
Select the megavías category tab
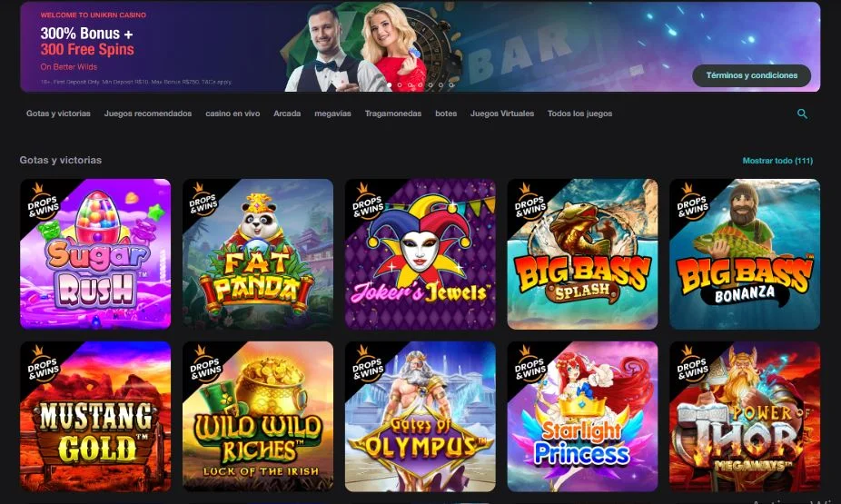[x=332, y=114]
